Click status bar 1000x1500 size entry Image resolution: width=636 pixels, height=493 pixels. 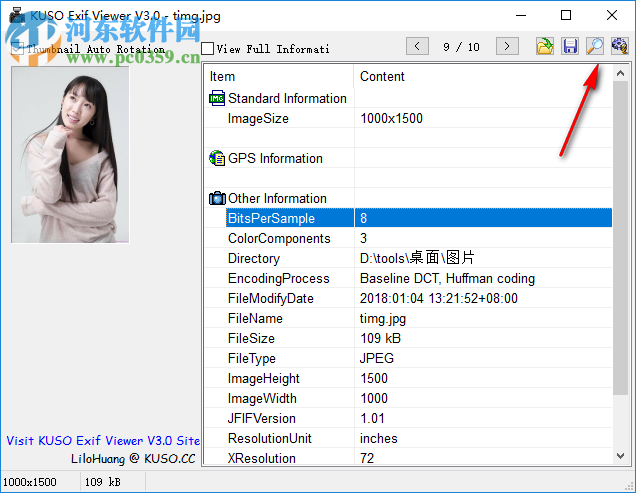[x=30, y=482]
